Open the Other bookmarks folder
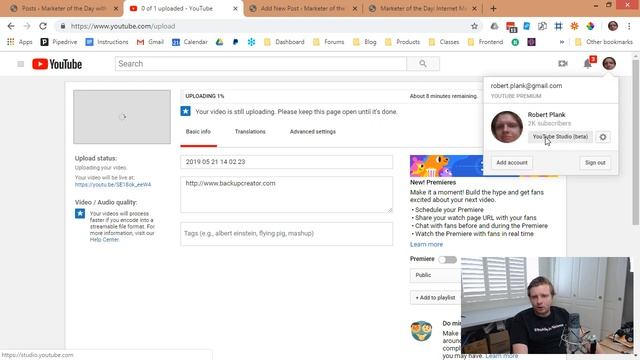Viewport: 640px width, 360px height. tap(604, 42)
